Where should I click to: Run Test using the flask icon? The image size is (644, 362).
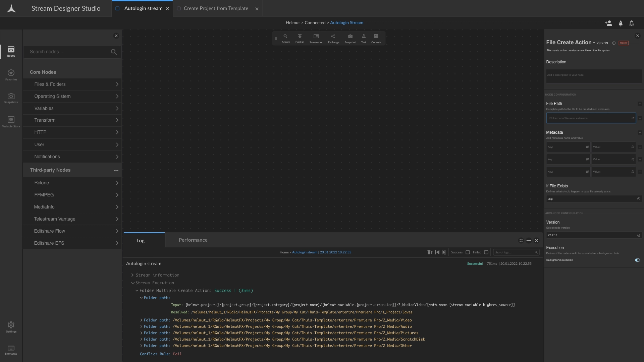[x=363, y=38]
